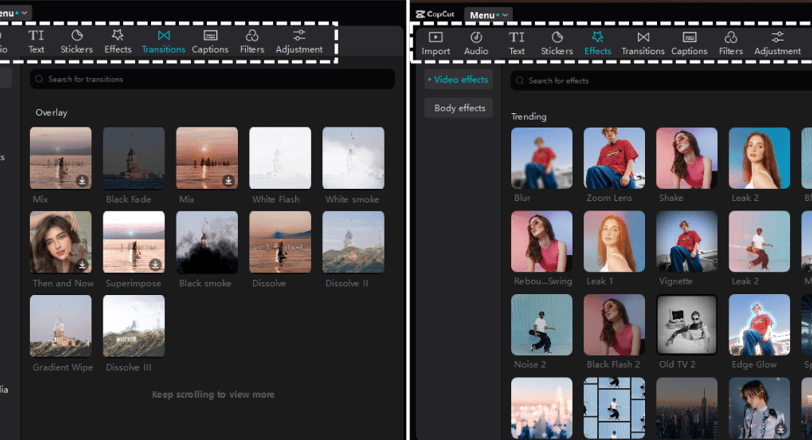Switch to Effects in the transitions window

coord(118,42)
